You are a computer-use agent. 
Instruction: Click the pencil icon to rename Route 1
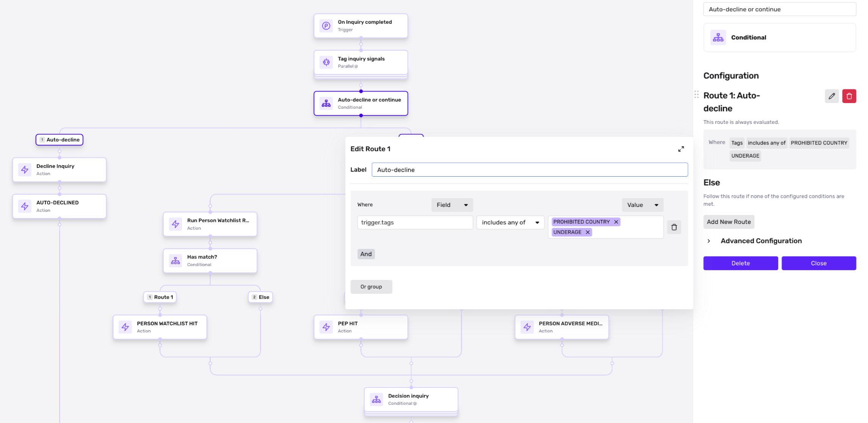832,96
